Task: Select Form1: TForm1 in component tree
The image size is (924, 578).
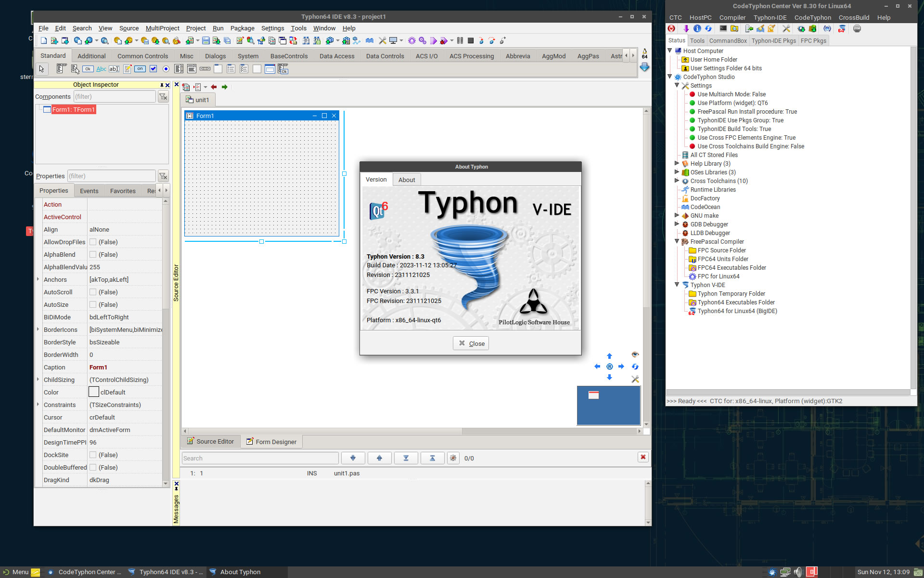Action: click(x=74, y=110)
